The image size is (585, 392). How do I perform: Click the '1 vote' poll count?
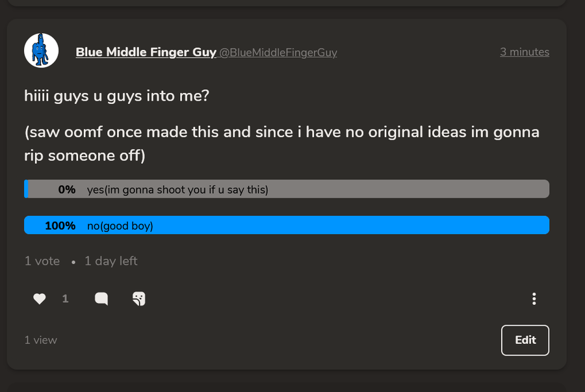[x=42, y=261]
